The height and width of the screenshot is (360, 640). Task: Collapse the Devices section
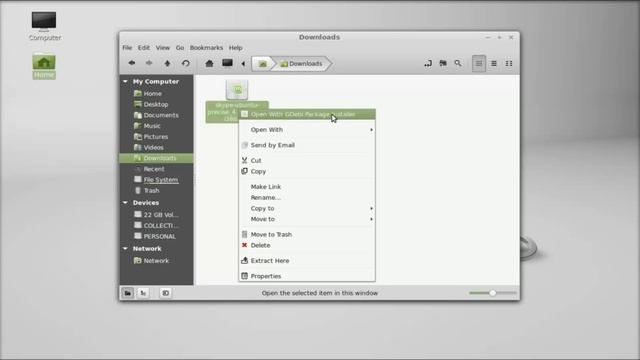(x=125, y=203)
